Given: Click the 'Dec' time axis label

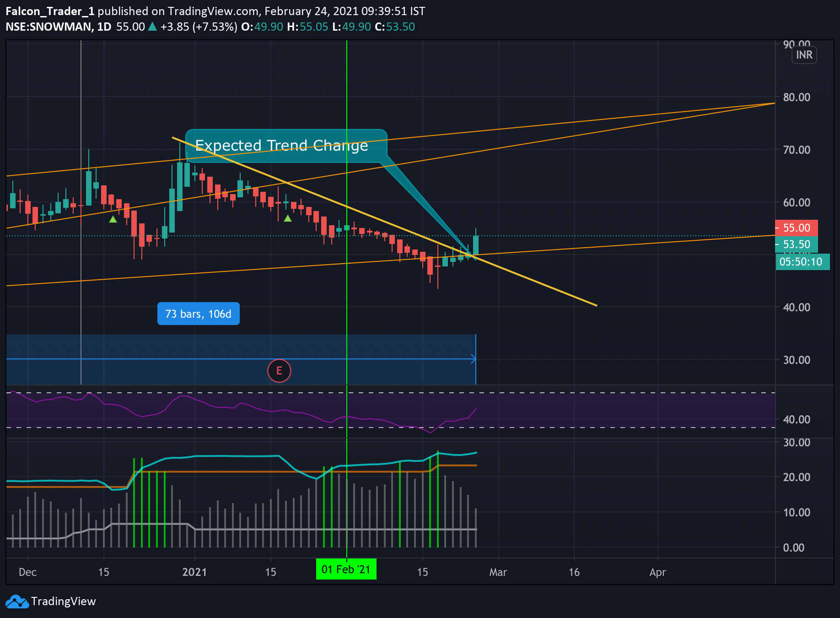Looking at the screenshot, I should pos(28,572).
